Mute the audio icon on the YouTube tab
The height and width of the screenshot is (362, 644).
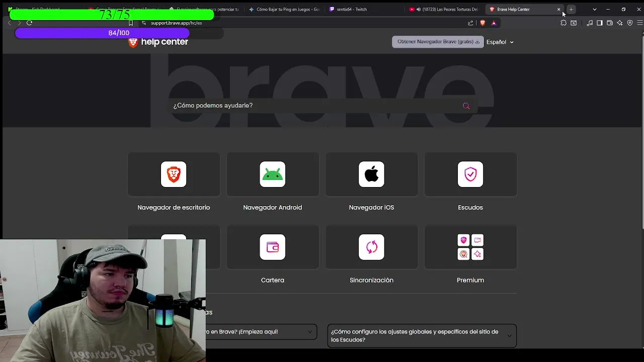(419, 9)
